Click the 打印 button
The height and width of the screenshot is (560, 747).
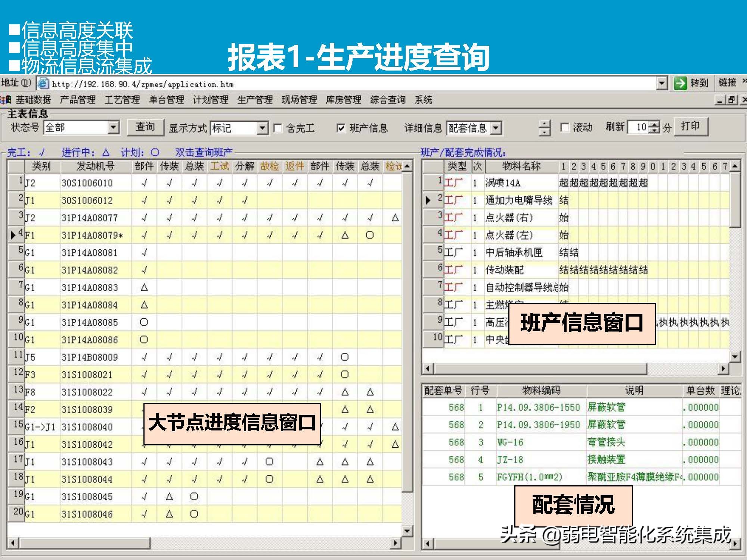[x=690, y=126]
